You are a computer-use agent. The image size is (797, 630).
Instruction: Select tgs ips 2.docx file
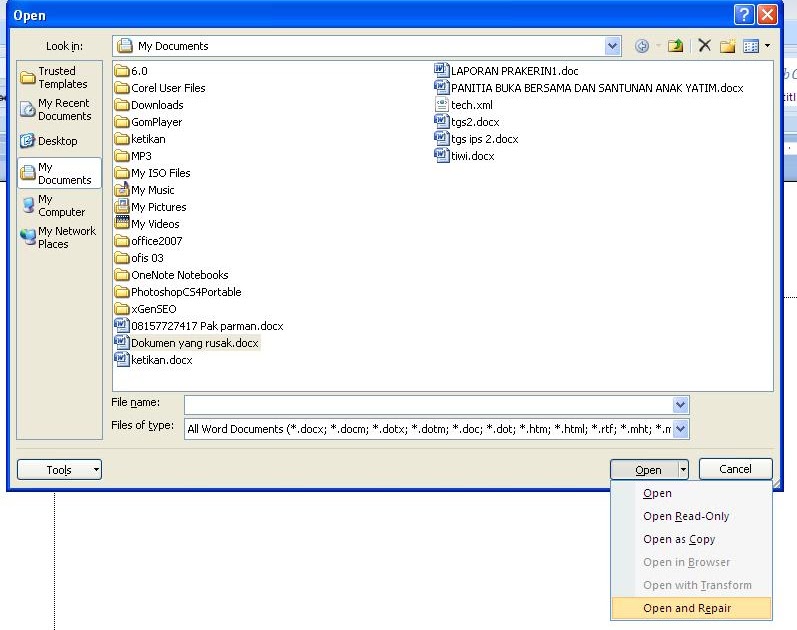click(x=476, y=139)
